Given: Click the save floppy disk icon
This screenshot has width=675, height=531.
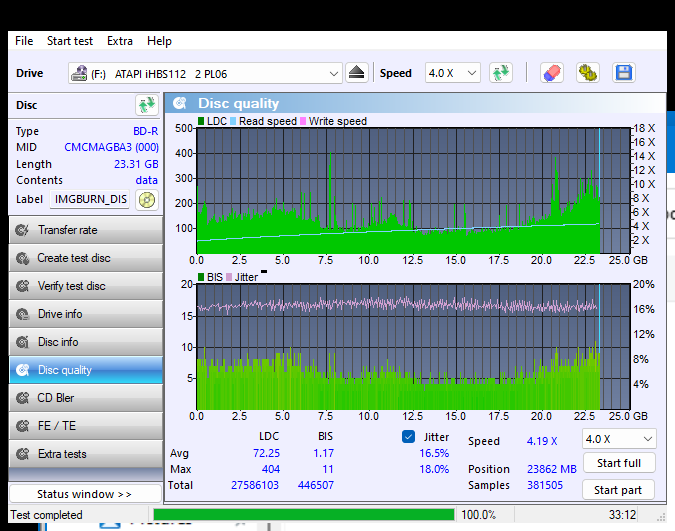Looking at the screenshot, I should [x=624, y=73].
